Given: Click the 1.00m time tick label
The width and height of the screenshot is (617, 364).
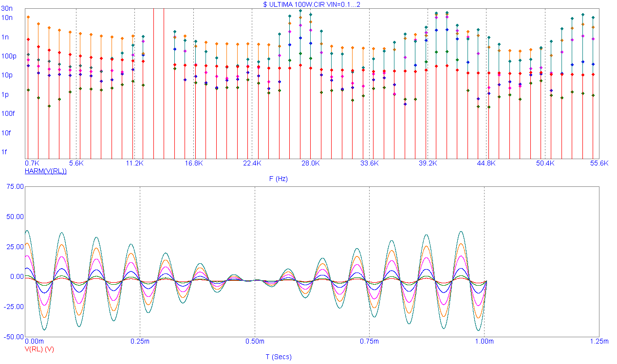Looking at the screenshot, I should point(484,342).
